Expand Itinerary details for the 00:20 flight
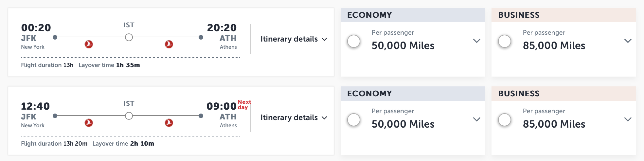This screenshot has width=644, height=161. [x=294, y=39]
